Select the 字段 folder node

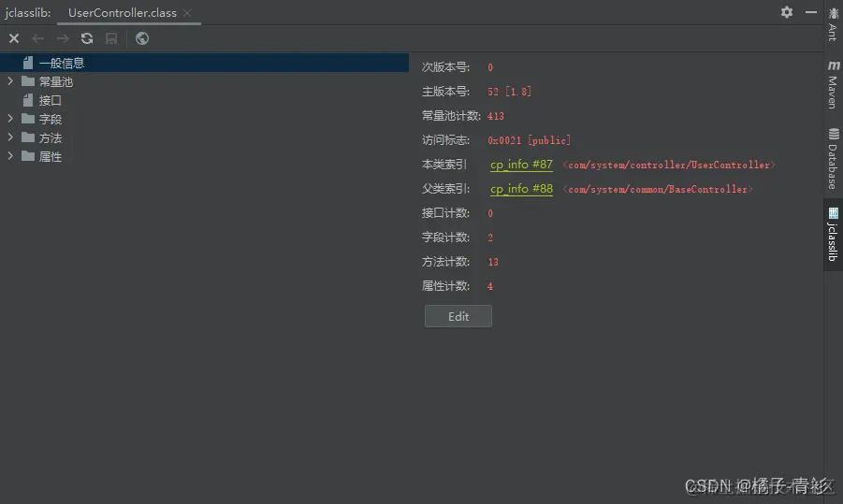coord(50,120)
